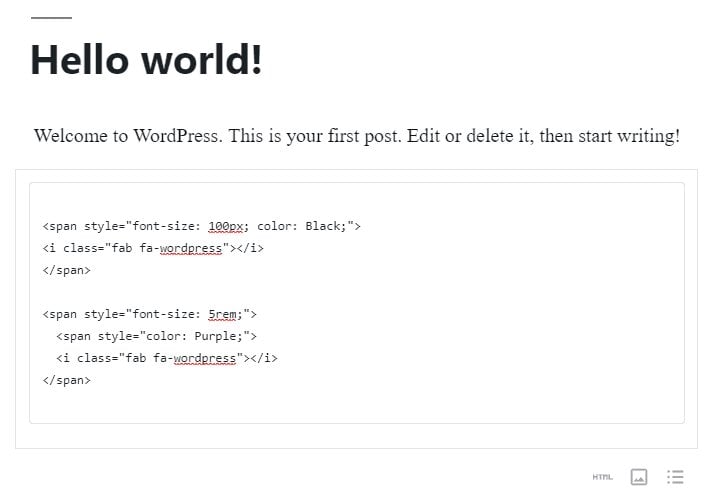Click the image block icon at bottom

(639, 477)
